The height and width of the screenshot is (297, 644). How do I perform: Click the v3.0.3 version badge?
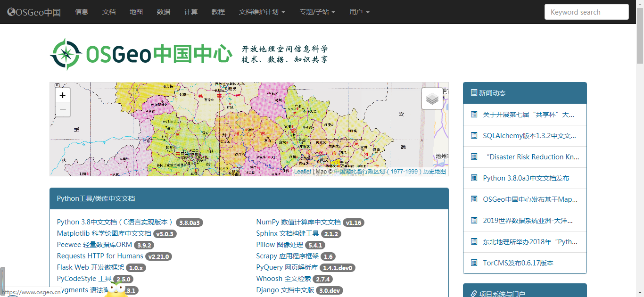click(165, 234)
